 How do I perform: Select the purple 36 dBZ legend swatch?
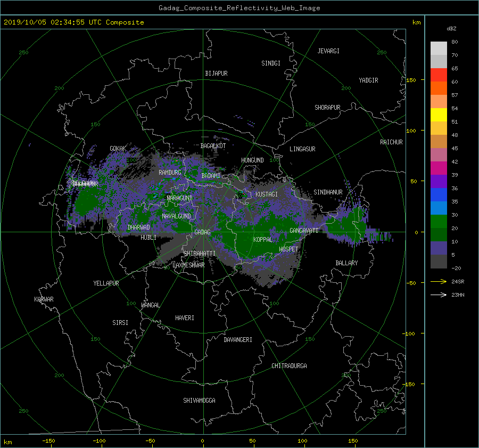(439, 181)
